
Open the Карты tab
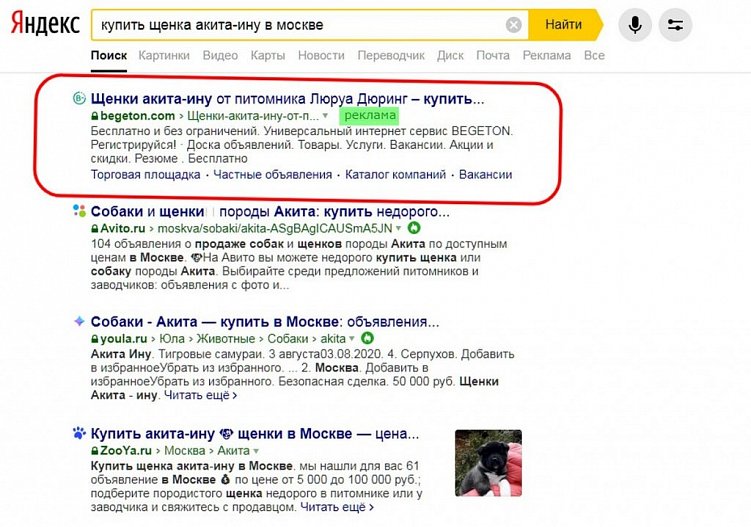point(268,56)
